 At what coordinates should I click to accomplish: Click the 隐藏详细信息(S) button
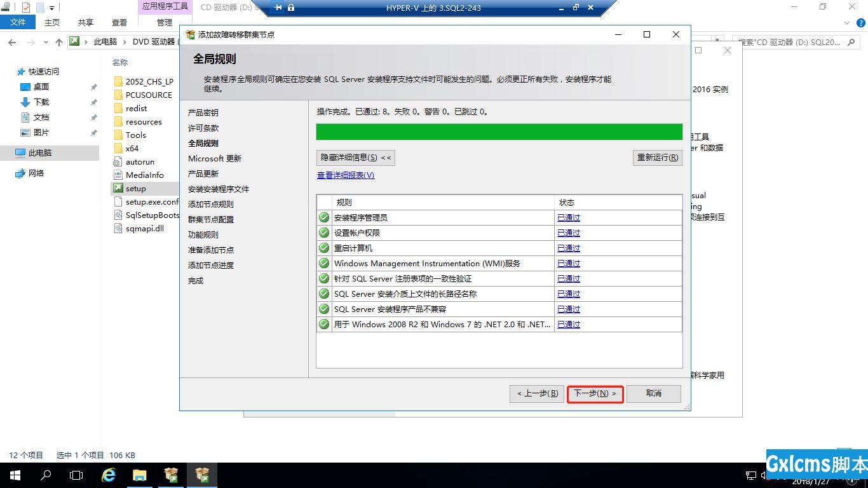[x=356, y=158]
